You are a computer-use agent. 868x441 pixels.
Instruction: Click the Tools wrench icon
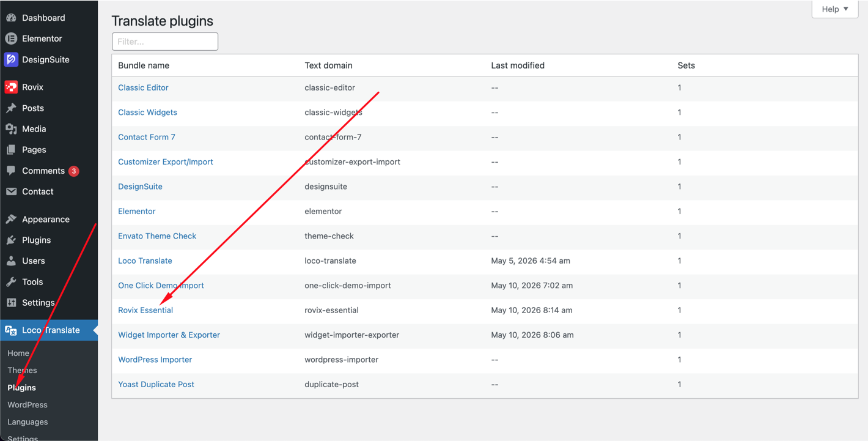[11, 282]
